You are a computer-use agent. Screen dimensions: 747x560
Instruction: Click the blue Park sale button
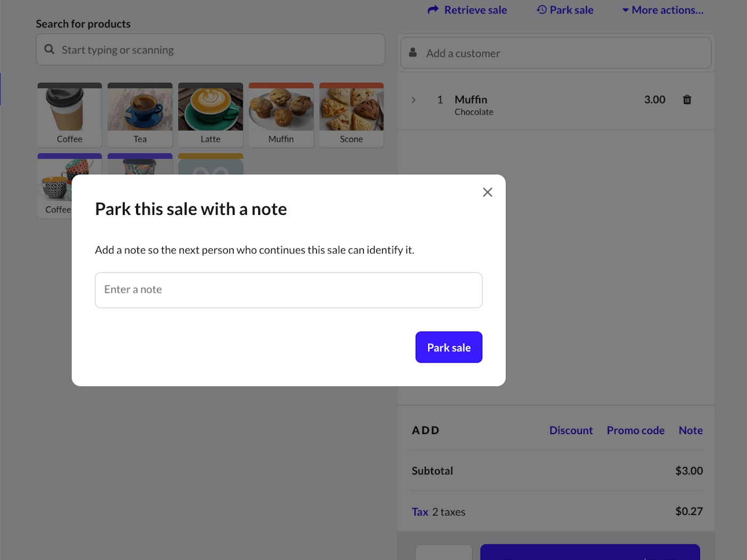tap(449, 347)
